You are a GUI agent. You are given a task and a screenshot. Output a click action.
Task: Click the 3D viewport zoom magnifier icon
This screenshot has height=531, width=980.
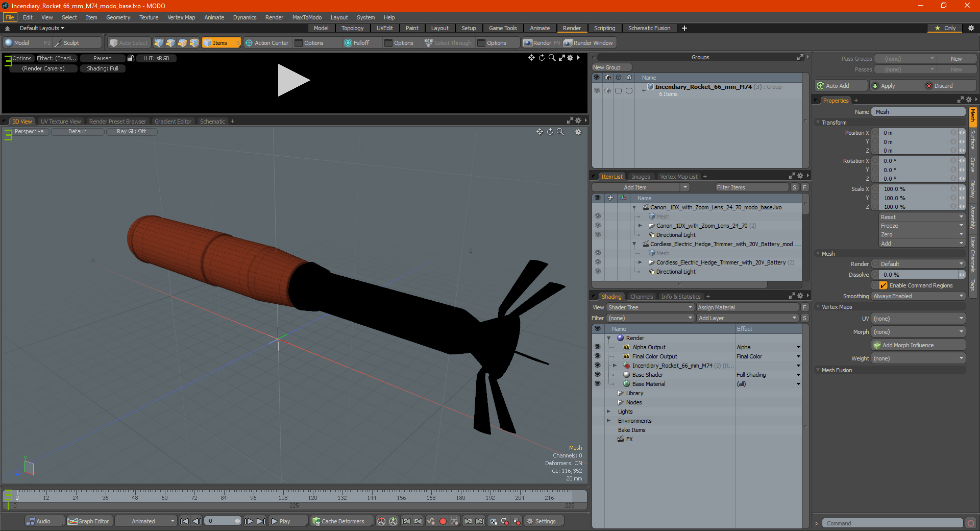click(560, 132)
